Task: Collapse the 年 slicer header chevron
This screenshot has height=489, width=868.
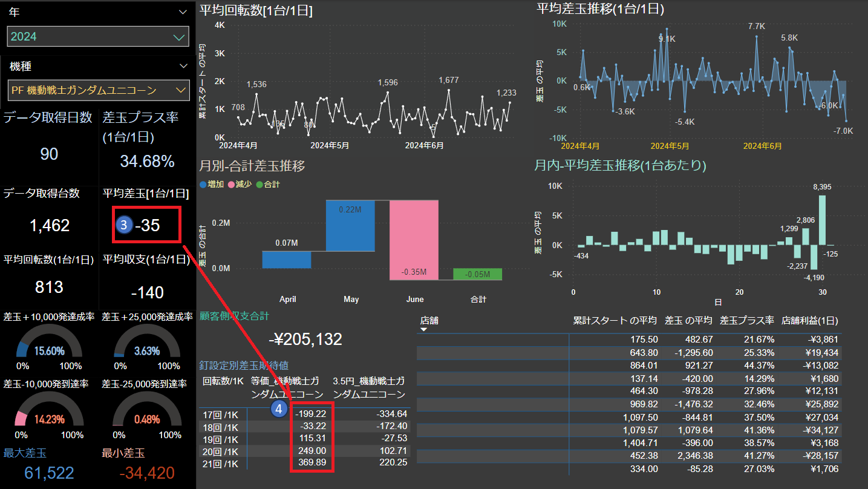Action: point(183,12)
